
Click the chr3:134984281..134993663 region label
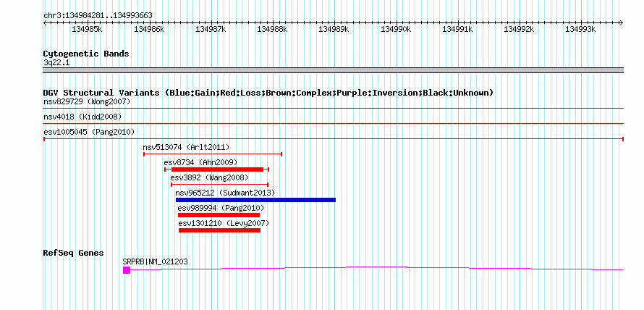(x=98, y=16)
